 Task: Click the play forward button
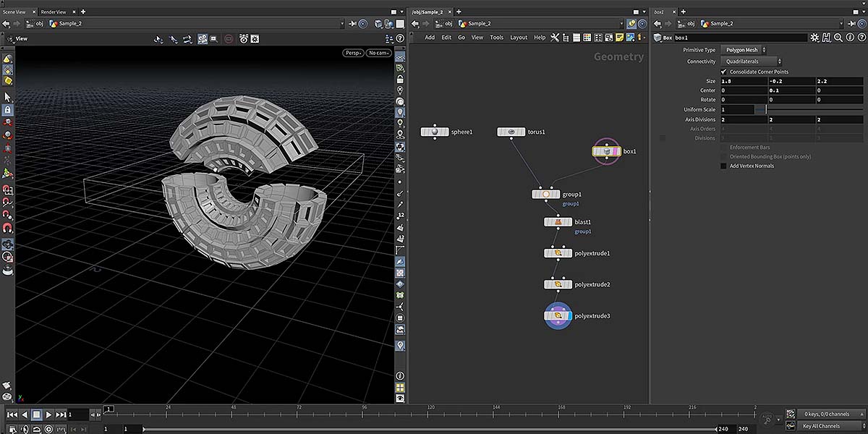click(48, 414)
